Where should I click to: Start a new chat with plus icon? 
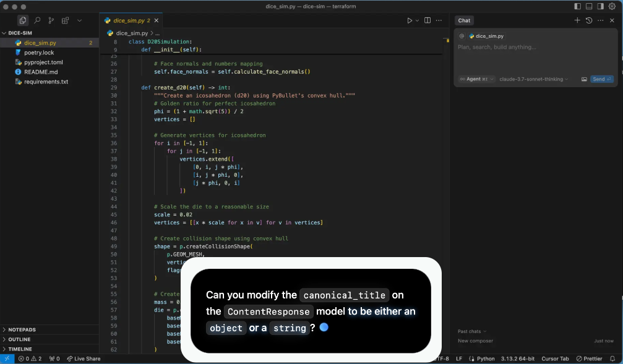click(x=577, y=20)
